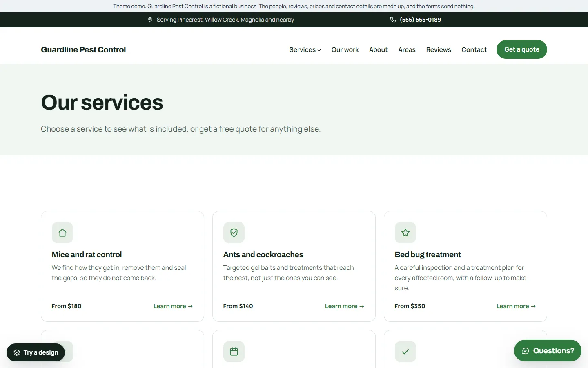This screenshot has height=368, width=588.
Task: Click the shield icon on Ants and cockroaches card
Action: click(234, 233)
